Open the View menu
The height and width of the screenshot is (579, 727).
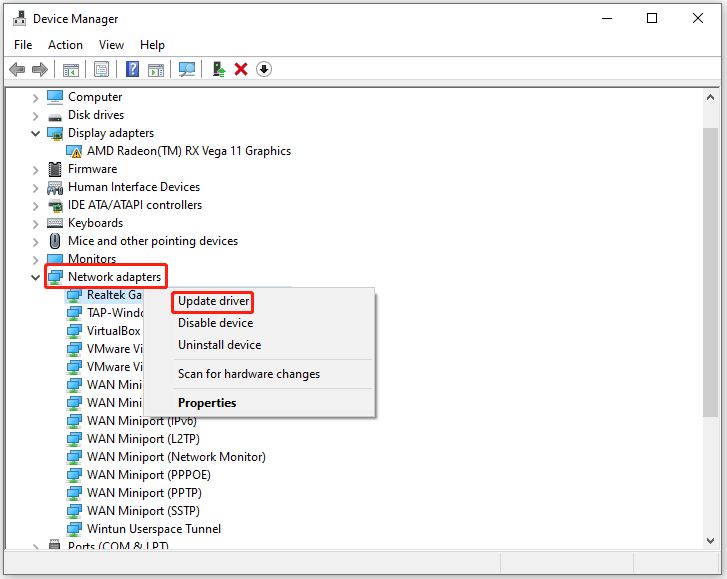click(111, 45)
